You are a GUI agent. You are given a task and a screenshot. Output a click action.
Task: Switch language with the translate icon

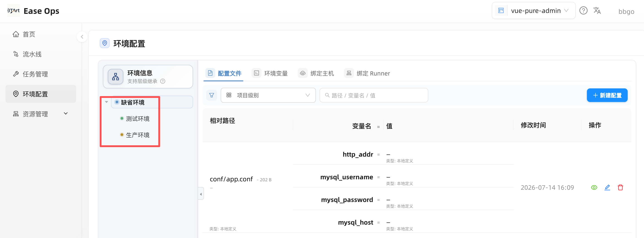pyautogui.click(x=597, y=10)
